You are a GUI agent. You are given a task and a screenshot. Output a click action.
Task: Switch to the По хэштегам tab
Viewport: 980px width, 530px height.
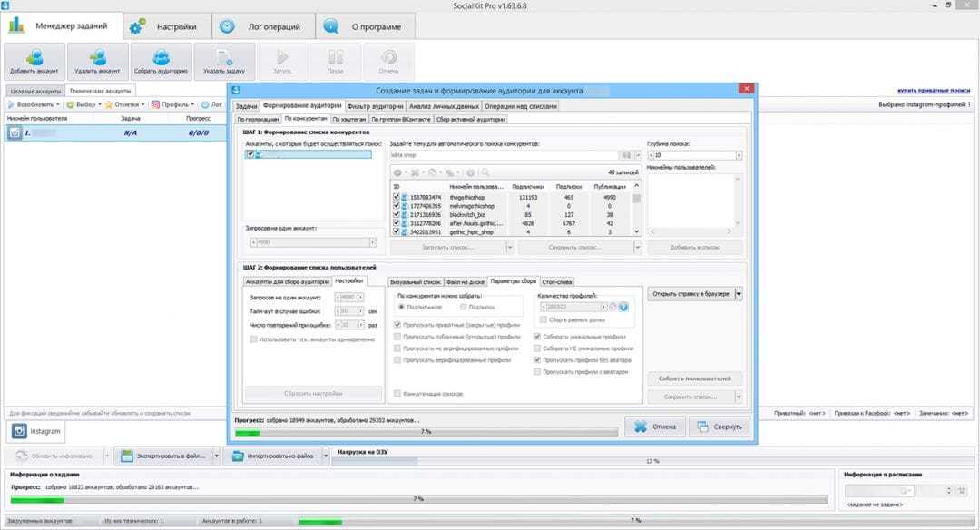pyautogui.click(x=348, y=119)
